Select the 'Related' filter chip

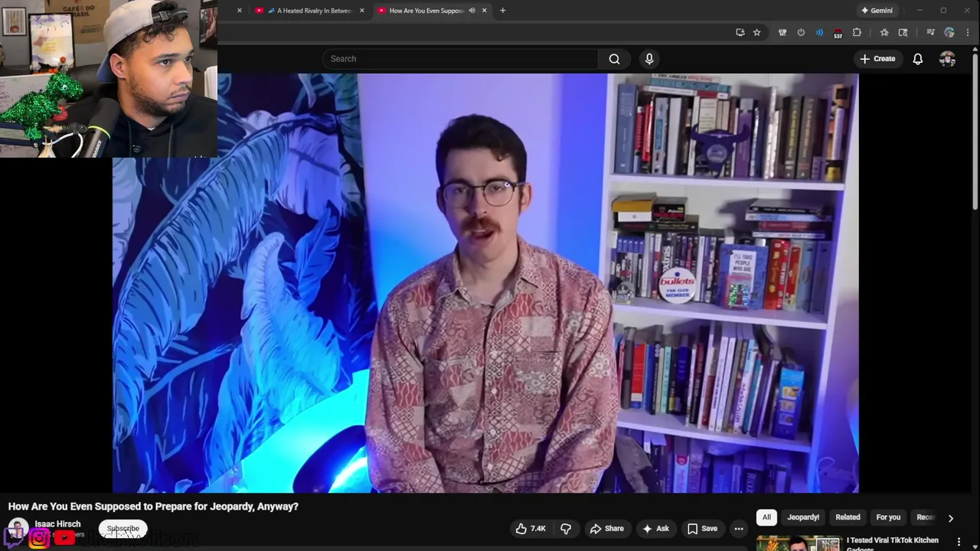848,517
